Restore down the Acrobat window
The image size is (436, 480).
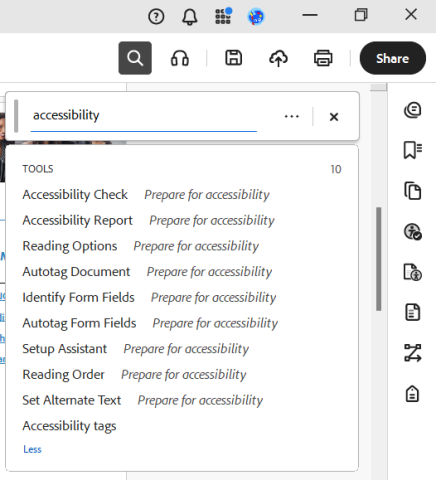click(x=361, y=15)
